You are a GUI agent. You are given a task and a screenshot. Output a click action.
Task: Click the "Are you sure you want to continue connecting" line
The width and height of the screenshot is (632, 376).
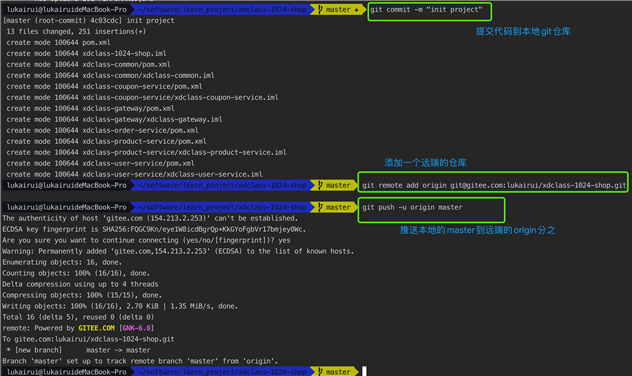(146, 240)
